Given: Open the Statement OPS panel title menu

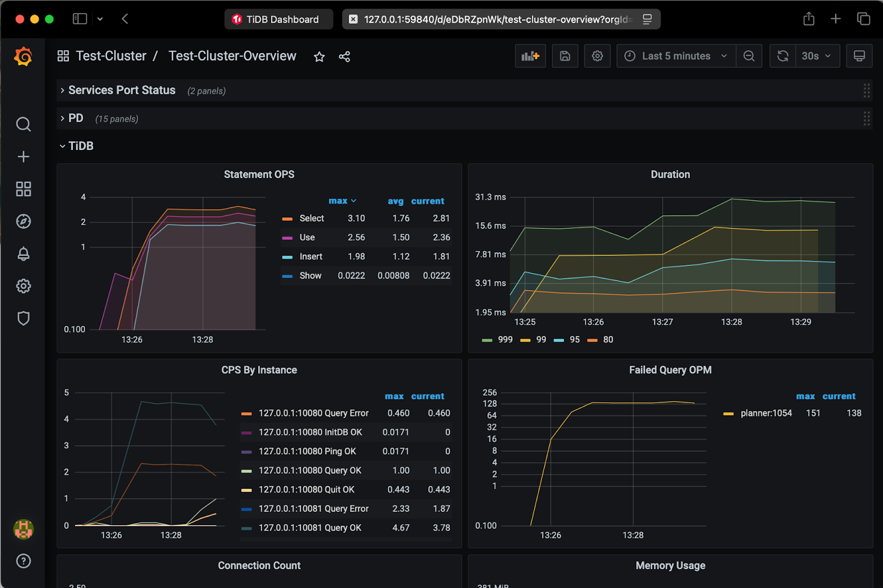Looking at the screenshot, I should pyautogui.click(x=259, y=174).
